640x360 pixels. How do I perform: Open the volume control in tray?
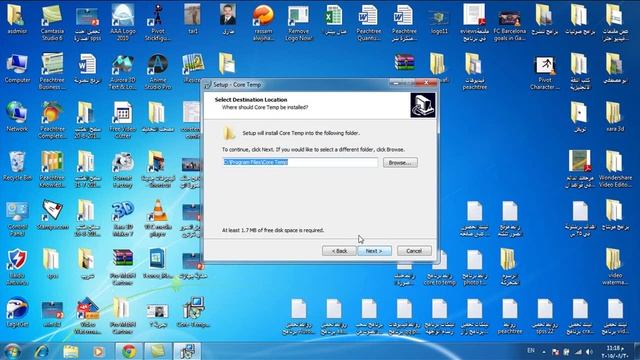point(589,351)
